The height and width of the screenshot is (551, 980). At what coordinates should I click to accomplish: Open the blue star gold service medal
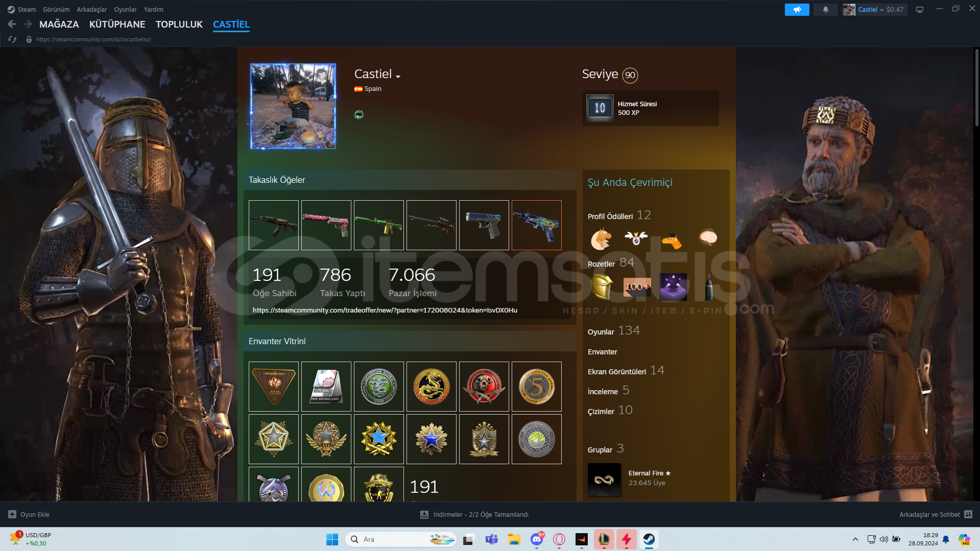pos(379,439)
